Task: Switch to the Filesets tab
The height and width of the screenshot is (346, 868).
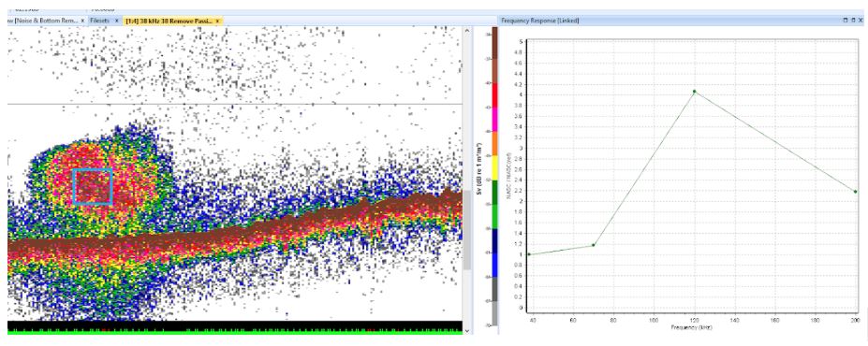Action: [x=100, y=21]
